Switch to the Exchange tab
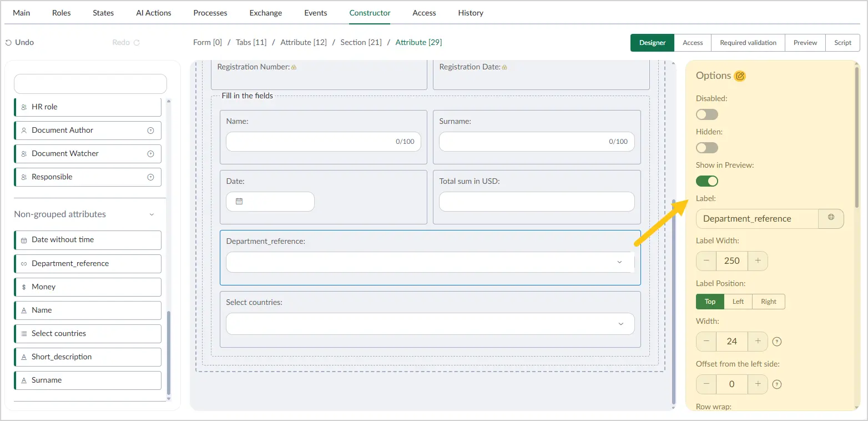868x421 pixels. 266,13
